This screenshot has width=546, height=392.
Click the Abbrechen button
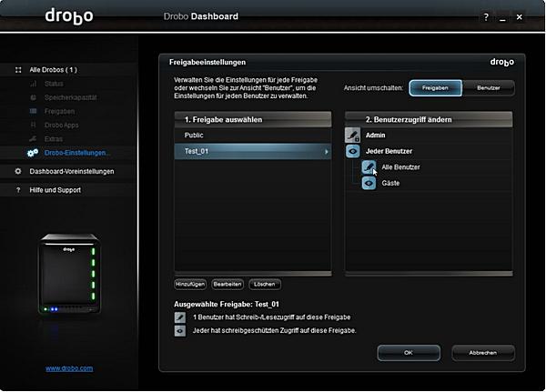point(483,353)
